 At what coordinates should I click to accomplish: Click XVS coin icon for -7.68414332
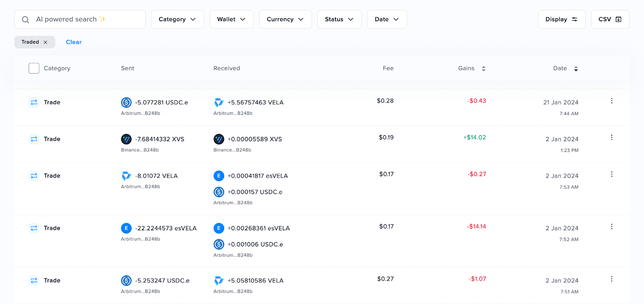pos(126,139)
